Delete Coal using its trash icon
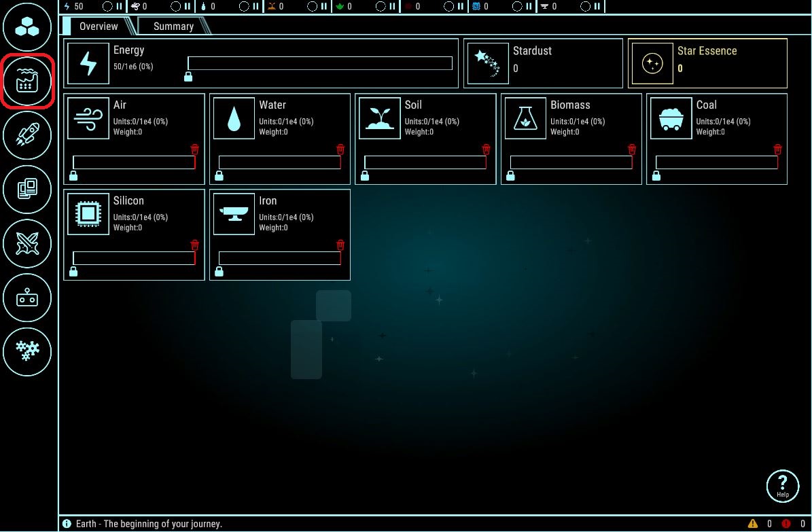The image size is (812, 532). (778, 149)
